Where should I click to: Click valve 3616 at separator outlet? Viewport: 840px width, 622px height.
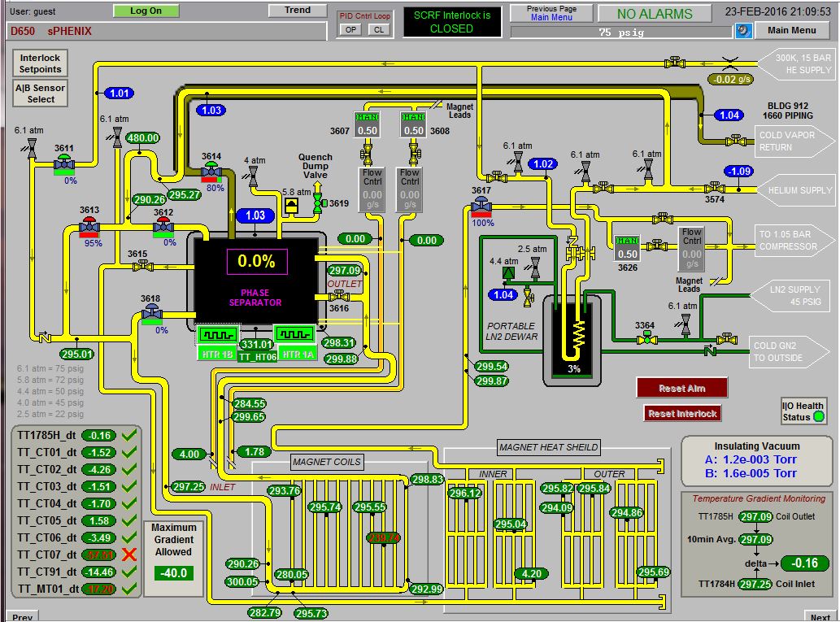(339, 297)
